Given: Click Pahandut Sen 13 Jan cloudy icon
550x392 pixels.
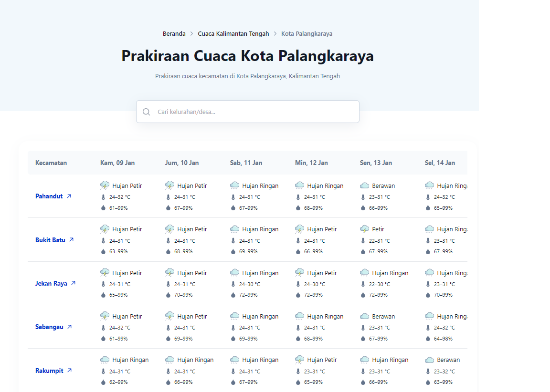Looking at the screenshot, I should click(x=364, y=186).
